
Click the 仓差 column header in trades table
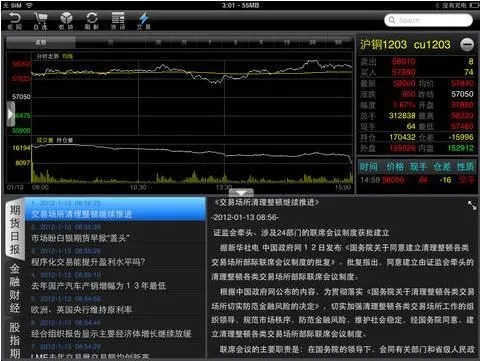[442, 167]
